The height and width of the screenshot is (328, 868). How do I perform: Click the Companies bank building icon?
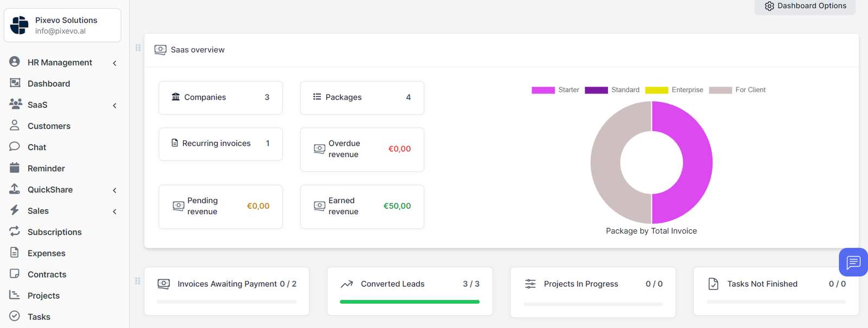click(176, 97)
